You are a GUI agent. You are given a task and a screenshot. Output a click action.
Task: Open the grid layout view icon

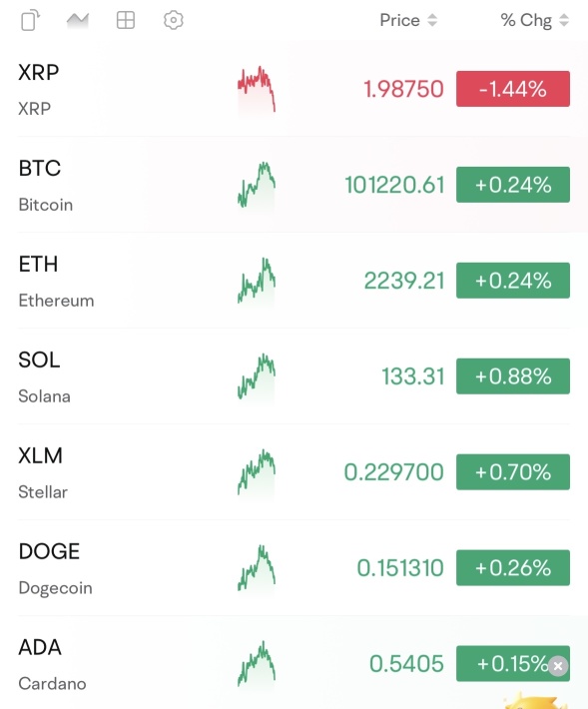pos(126,20)
